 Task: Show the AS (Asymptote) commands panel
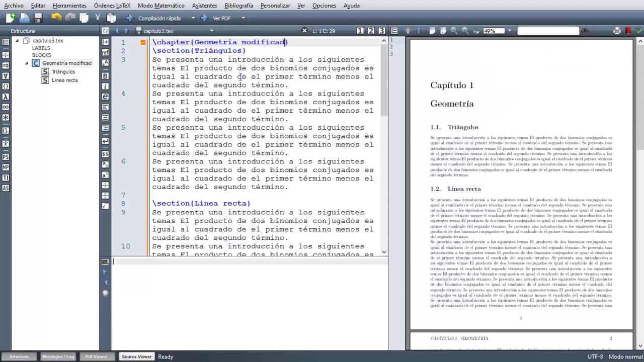point(6,188)
